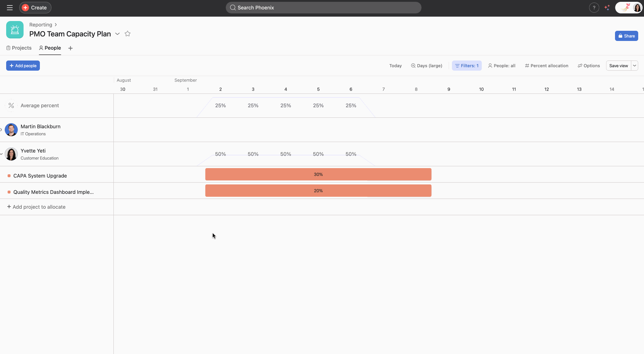Screen dimensions: 644x354
Task: Click the Add people button
Action: [x=23, y=66]
